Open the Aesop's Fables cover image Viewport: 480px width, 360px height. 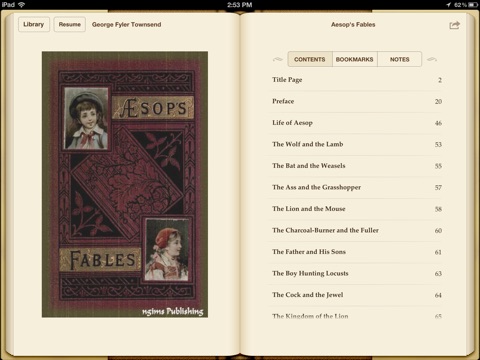click(125, 184)
